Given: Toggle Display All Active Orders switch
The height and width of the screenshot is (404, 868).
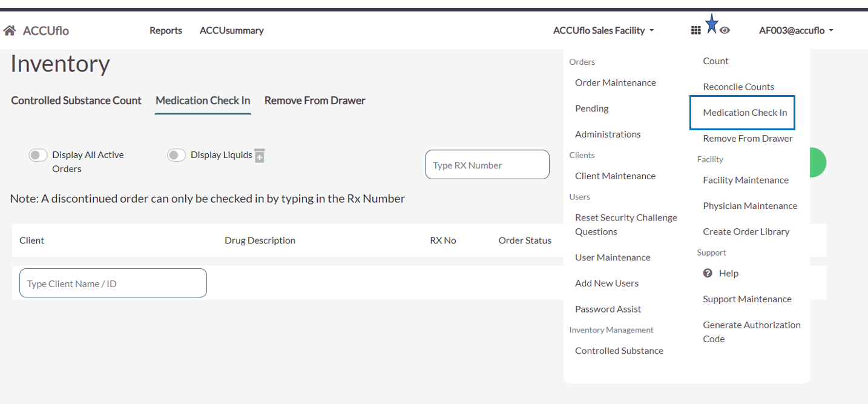Looking at the screenshot, I should [x=38, y=156].
